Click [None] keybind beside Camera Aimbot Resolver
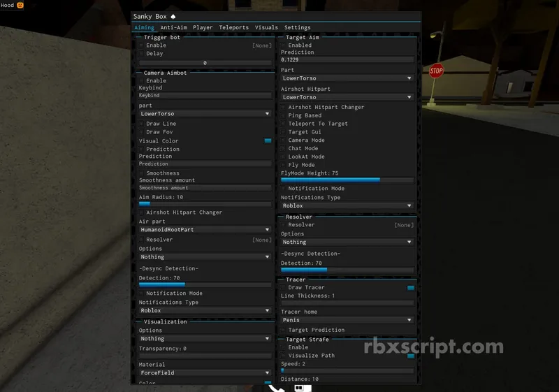The image size is (559, 392). click(x=261, y=240)
